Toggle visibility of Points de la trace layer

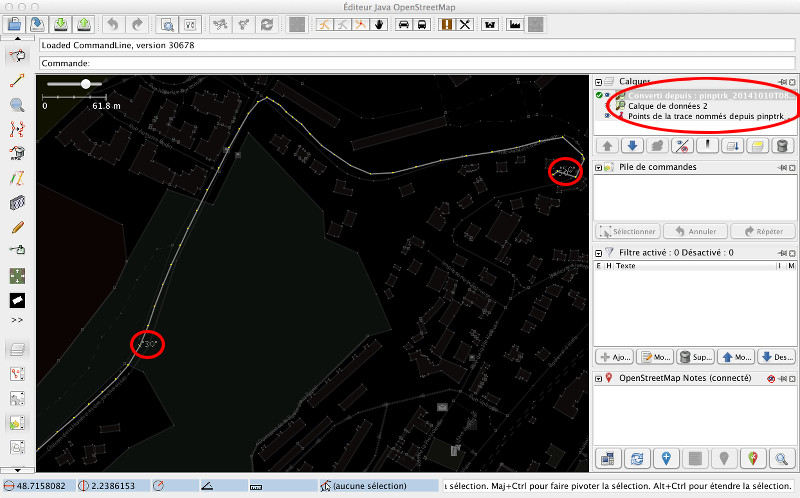tap(607, 116)
